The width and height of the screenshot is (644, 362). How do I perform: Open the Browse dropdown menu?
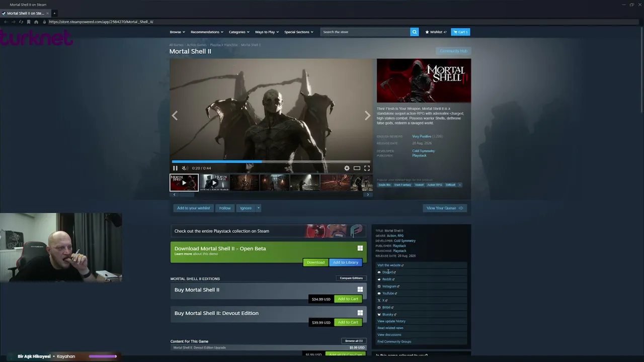pyautogui.click(x=177, y=32)
